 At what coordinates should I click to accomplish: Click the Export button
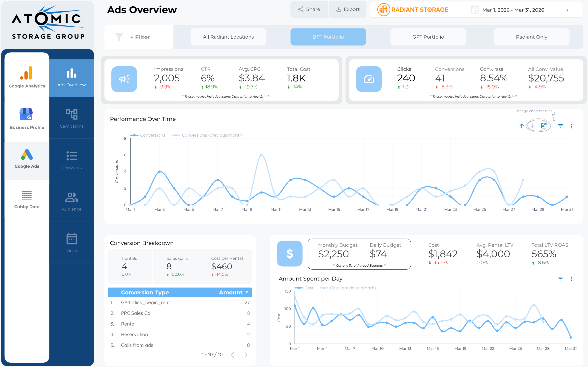click(x=347, y=10)
